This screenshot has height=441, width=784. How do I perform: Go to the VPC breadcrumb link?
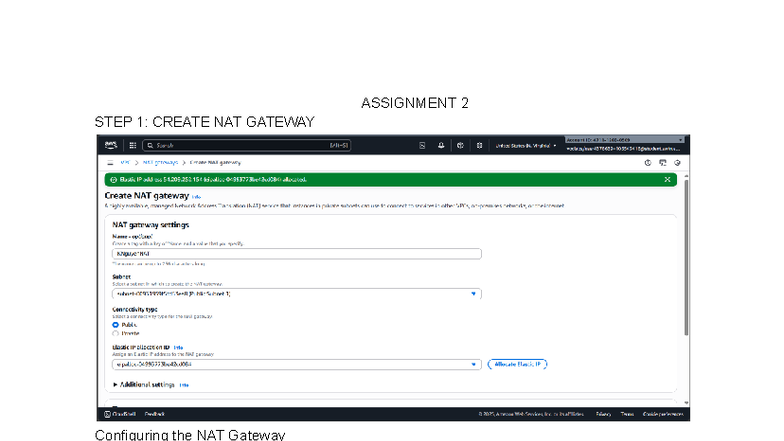tap(125, 162)
